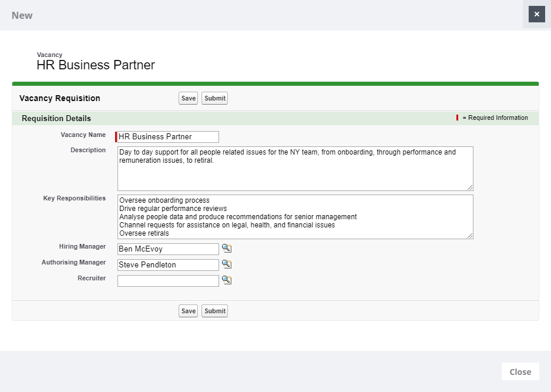Click the empty Recruiter input field
551x392 pixels.
(168, 281)
